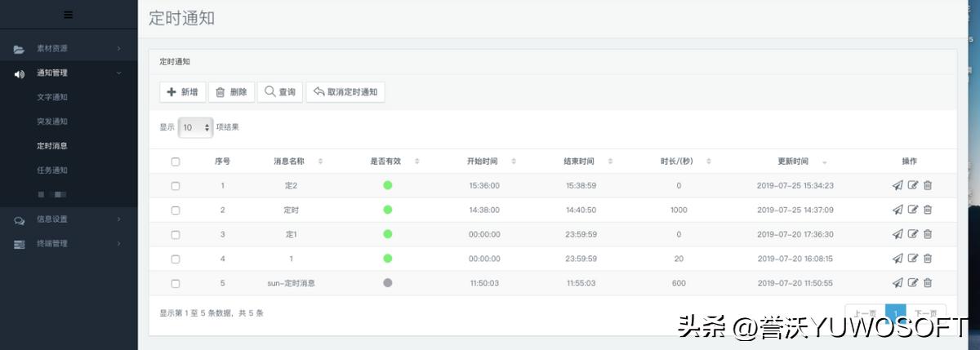980x350 pixels.
Task: Open 任务通知 in the sidebar
Action: (52, 171)
